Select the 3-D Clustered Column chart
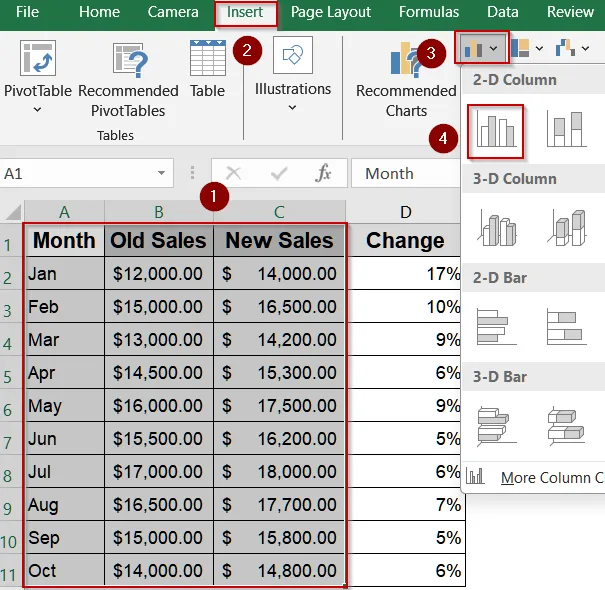Viewport: 605px width, 590px height. click(x=497, y=228)
